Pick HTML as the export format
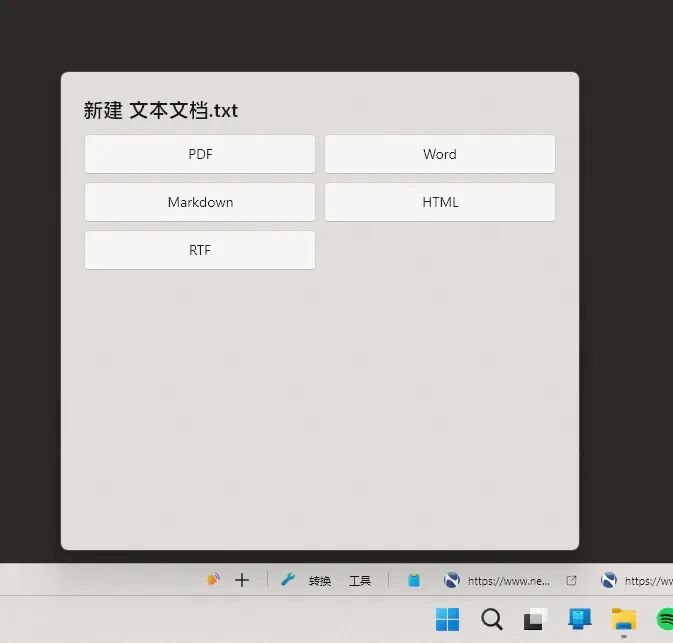 click(440, 202)
